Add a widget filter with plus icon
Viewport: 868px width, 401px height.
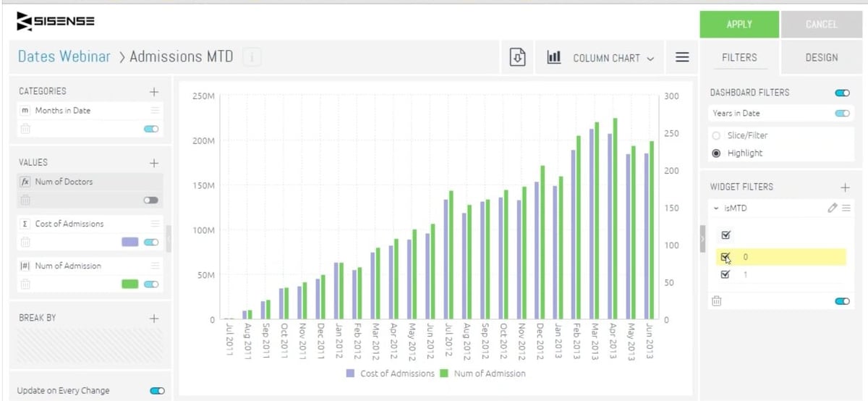tap(845, 187)
